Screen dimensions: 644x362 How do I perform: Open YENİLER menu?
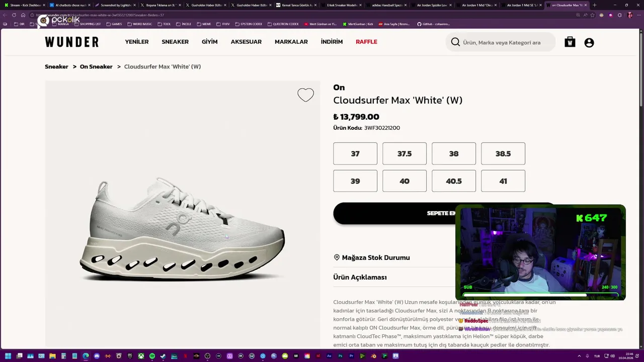pyautogui.click(x=137, y=42)
